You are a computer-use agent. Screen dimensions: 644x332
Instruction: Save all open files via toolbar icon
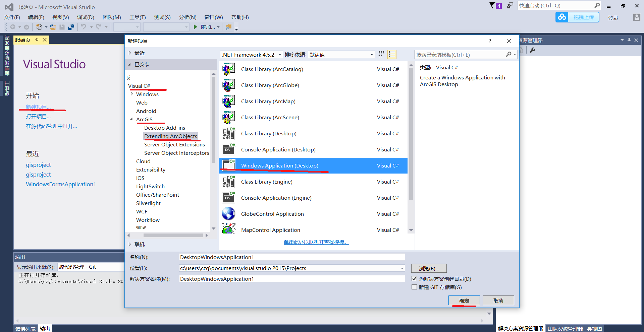pyautogui.click(x=71, y=27)
